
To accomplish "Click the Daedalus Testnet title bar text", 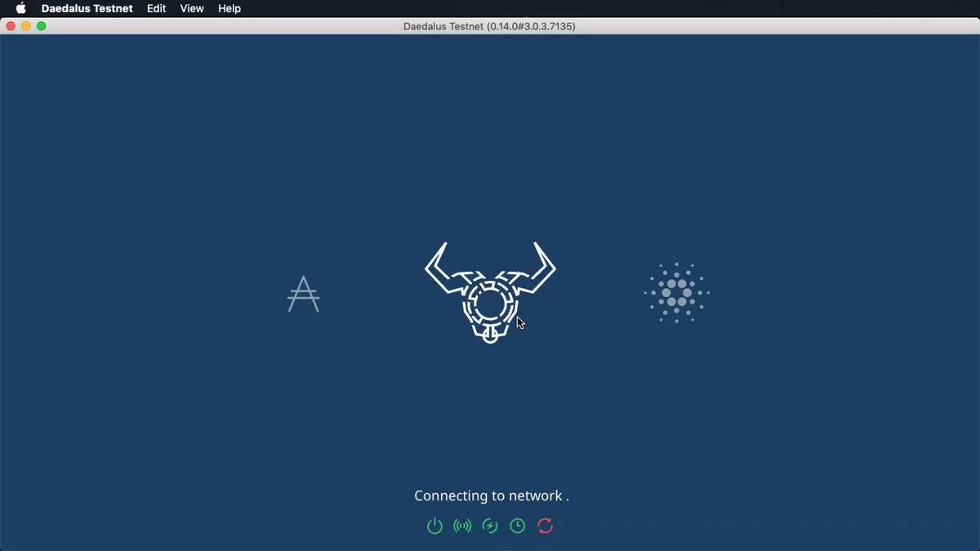I will pos(488,25).
